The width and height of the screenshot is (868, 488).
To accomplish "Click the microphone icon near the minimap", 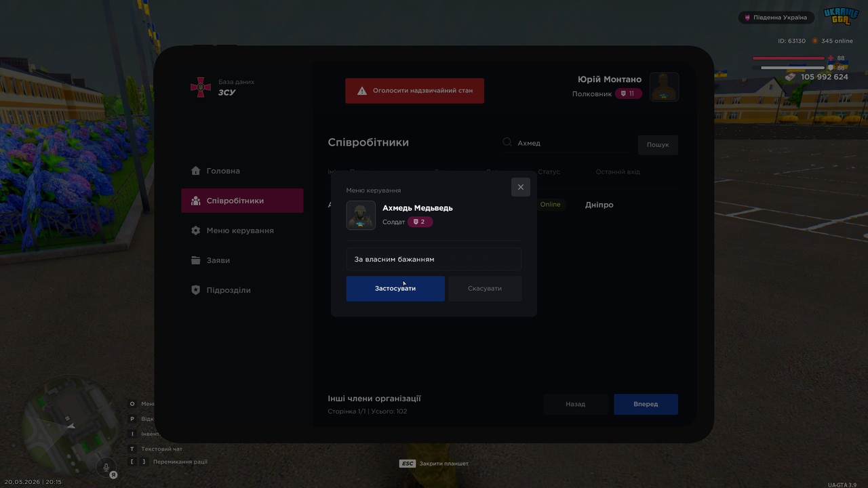I will (106, 467).
